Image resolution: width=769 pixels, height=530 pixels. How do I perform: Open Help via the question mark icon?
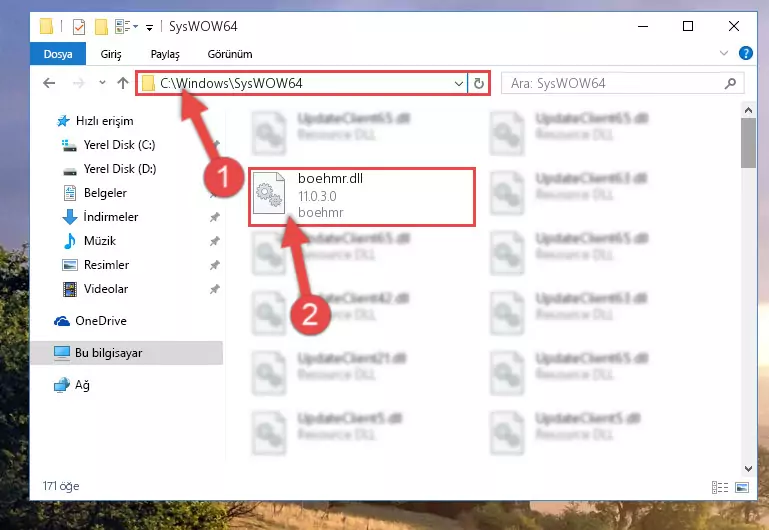click(745, 53)
